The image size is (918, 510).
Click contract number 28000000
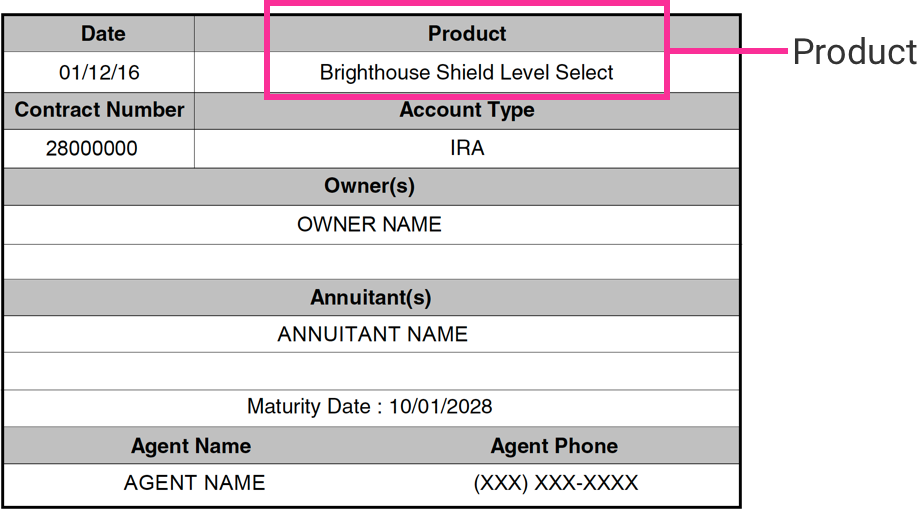92,149
